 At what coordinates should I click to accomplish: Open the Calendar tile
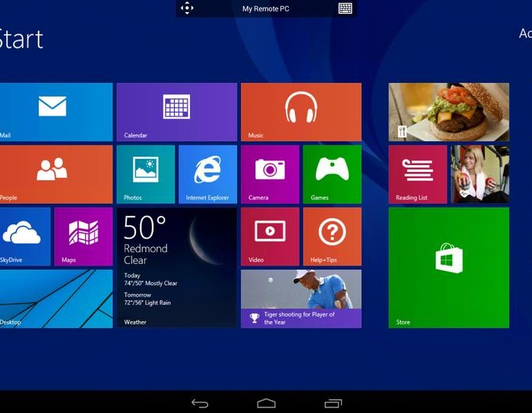(x=176, y=112)
